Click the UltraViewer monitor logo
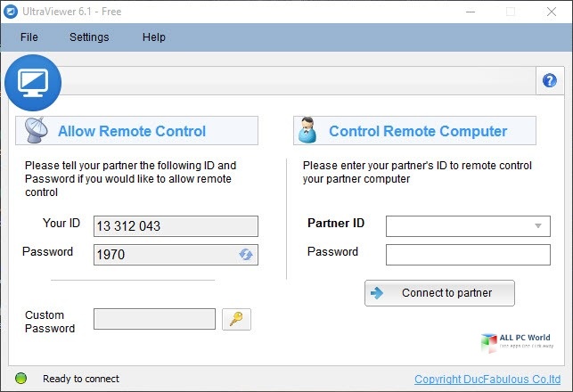The image size is (573, 392). (33, 83)
